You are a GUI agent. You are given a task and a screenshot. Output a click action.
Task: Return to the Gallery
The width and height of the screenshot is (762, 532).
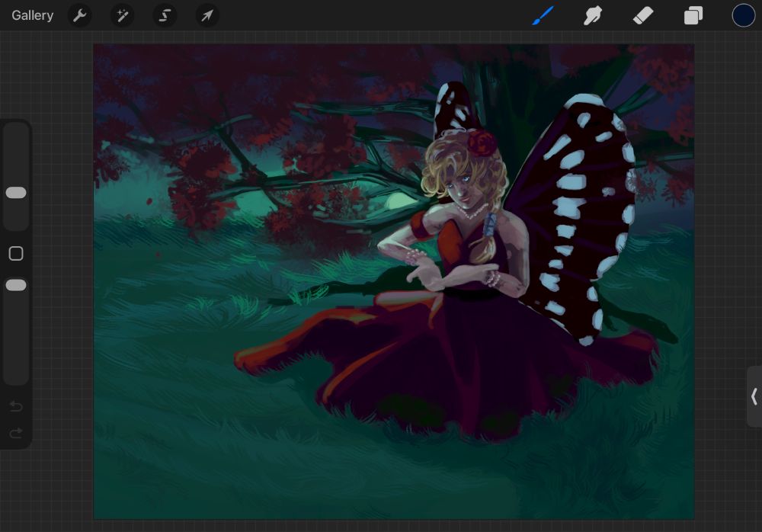[32, 15]
